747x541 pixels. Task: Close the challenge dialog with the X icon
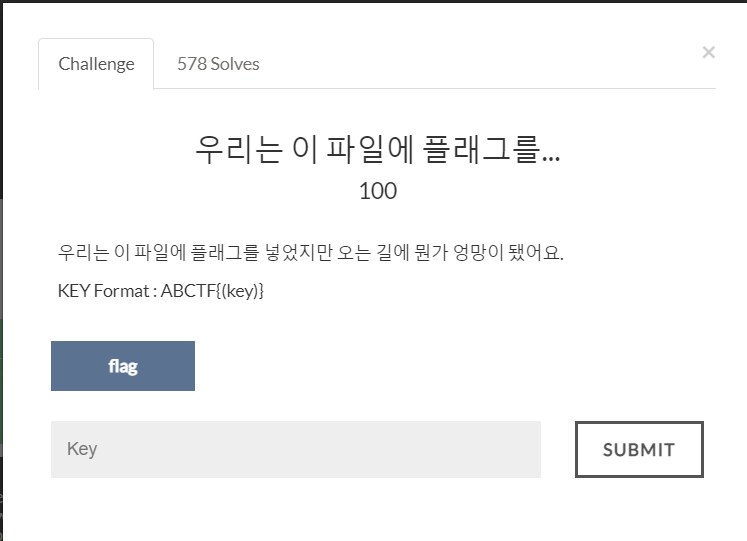tap(708, 52)
